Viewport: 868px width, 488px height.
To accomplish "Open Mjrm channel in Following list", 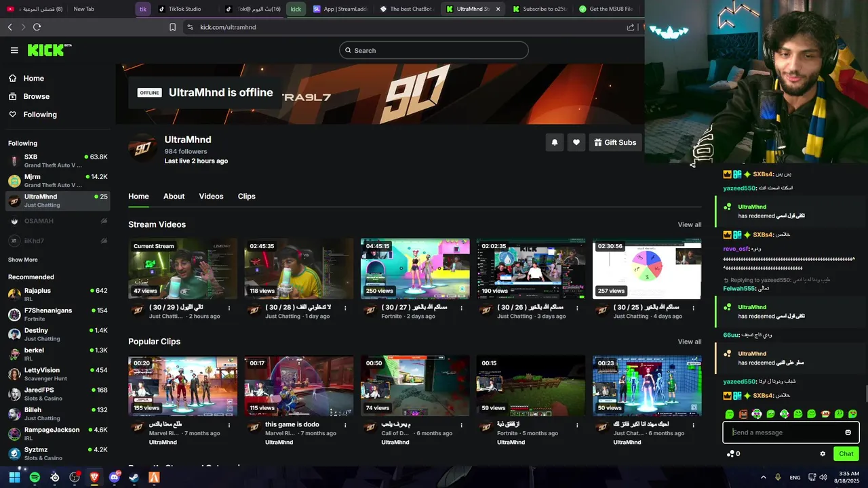I will pyautogui.click(x=58, y=180).
